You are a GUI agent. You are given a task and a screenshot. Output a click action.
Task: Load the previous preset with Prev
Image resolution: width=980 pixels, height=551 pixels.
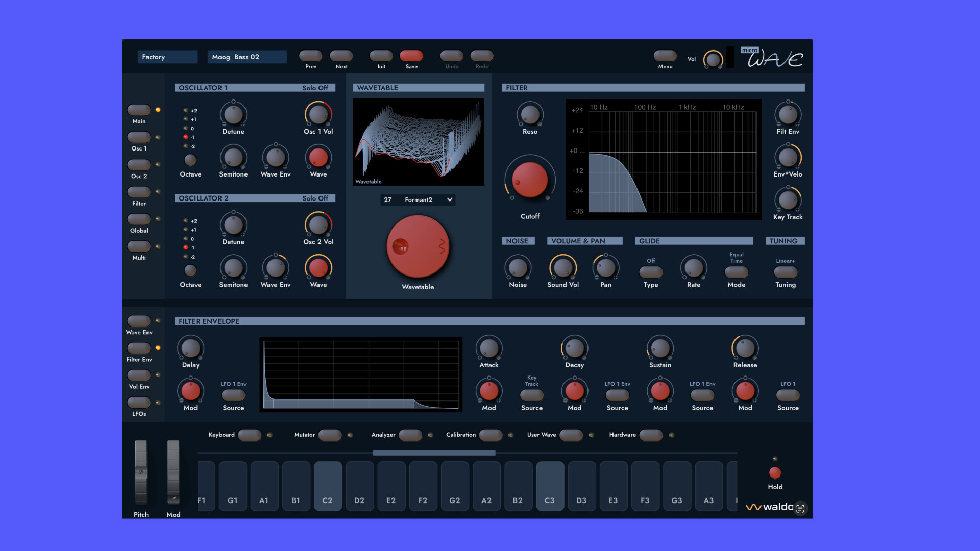310,55
